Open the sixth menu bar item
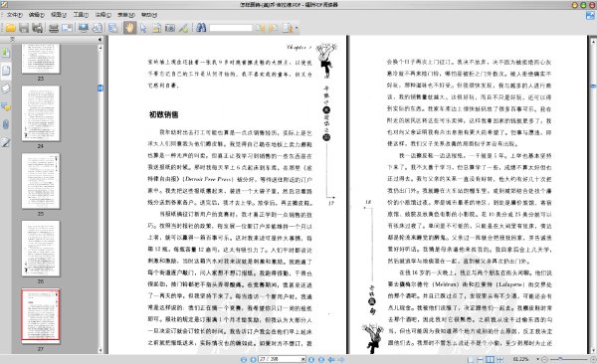 pos(126,15)
